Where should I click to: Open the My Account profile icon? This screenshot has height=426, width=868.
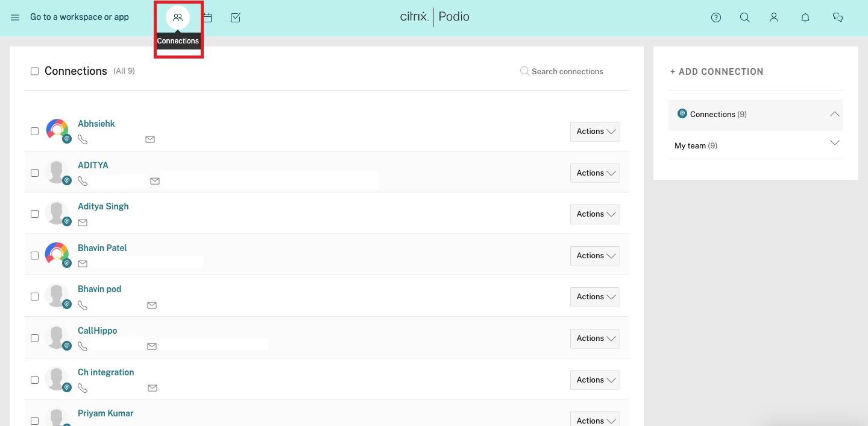(x=774, y=17)
